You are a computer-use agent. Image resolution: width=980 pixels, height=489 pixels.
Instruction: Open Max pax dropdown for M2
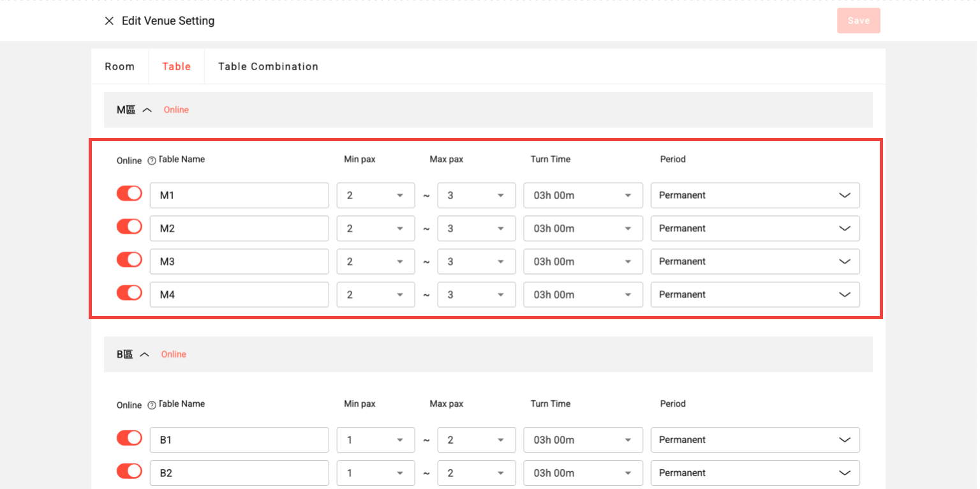[476, 229]
